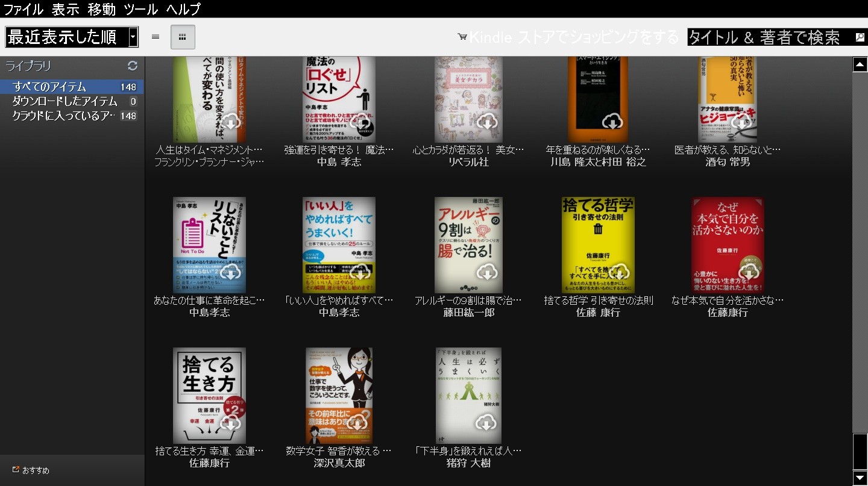
Task: Download 年を重ねるのが楽しくなる book via cloud icon
Action: point(613,122)
